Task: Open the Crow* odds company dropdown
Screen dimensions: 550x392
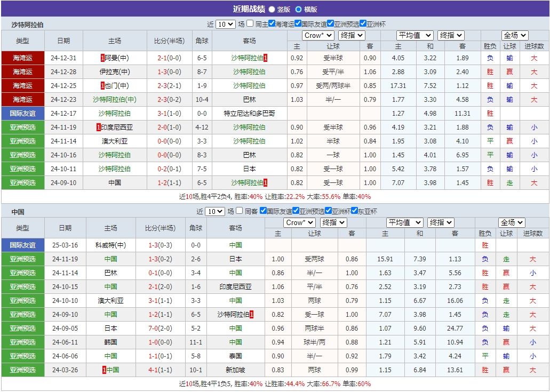Action: coord(318,35)
